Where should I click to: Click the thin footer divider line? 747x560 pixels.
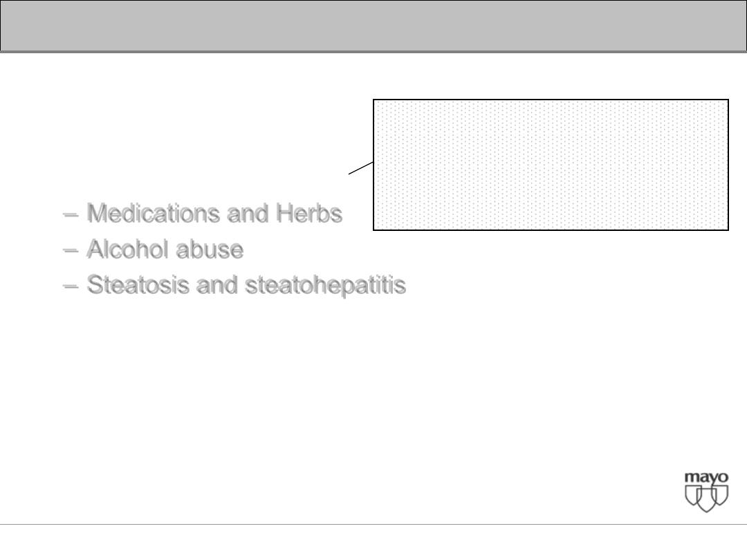[373, 524]
